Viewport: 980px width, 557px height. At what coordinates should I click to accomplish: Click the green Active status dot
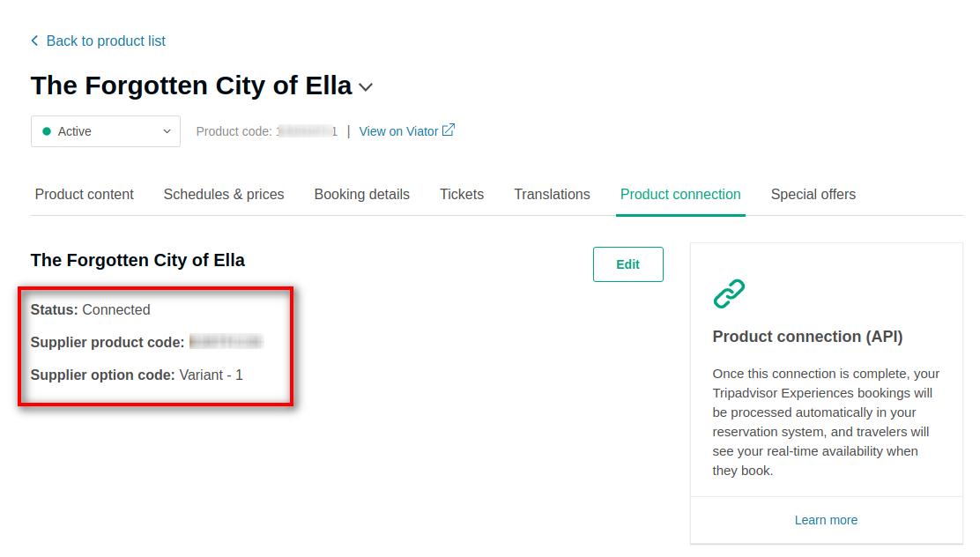point(47,131)
